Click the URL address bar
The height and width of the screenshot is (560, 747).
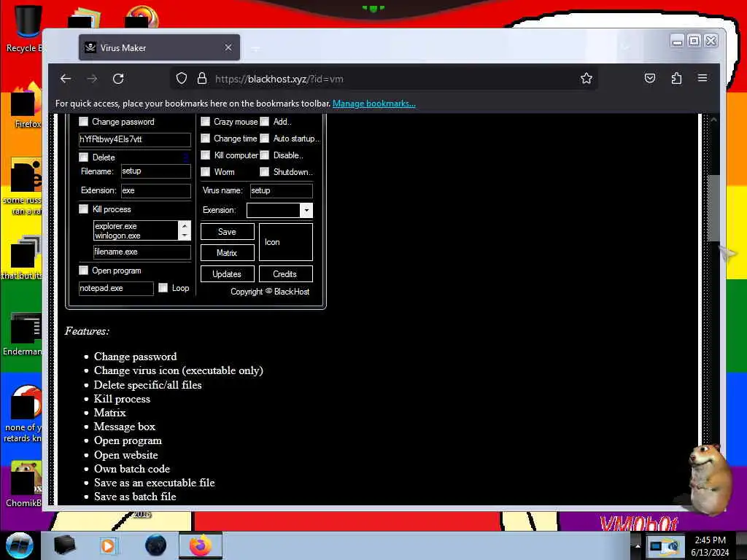coord(384,79)
